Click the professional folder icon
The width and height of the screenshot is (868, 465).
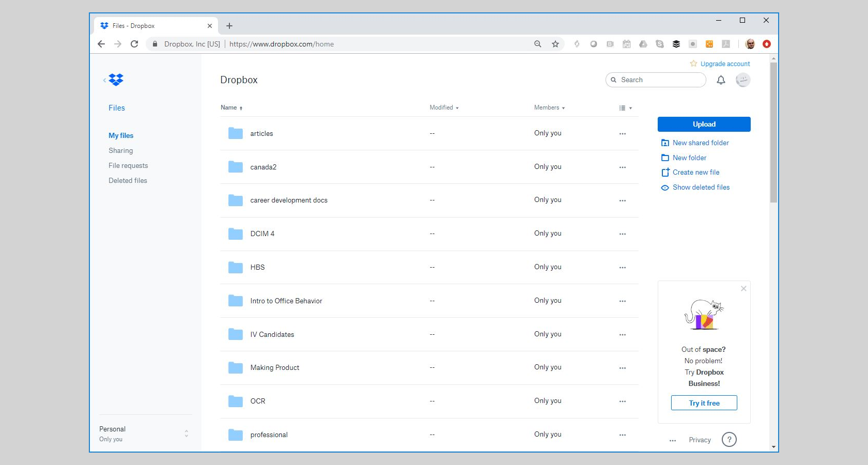click(x=236, y=435)
